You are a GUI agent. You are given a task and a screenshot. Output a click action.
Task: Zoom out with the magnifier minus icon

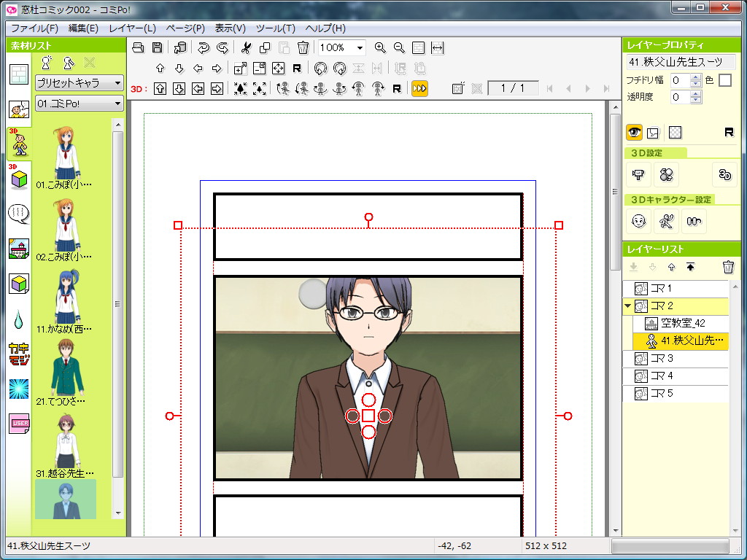[x=399, y=47]
